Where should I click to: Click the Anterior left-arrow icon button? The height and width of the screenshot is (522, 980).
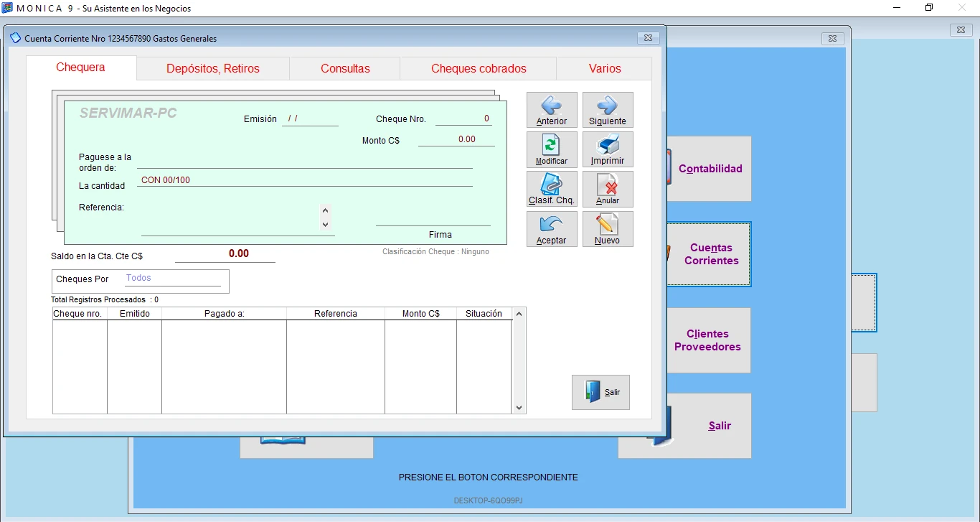click(x=551, y=110)
